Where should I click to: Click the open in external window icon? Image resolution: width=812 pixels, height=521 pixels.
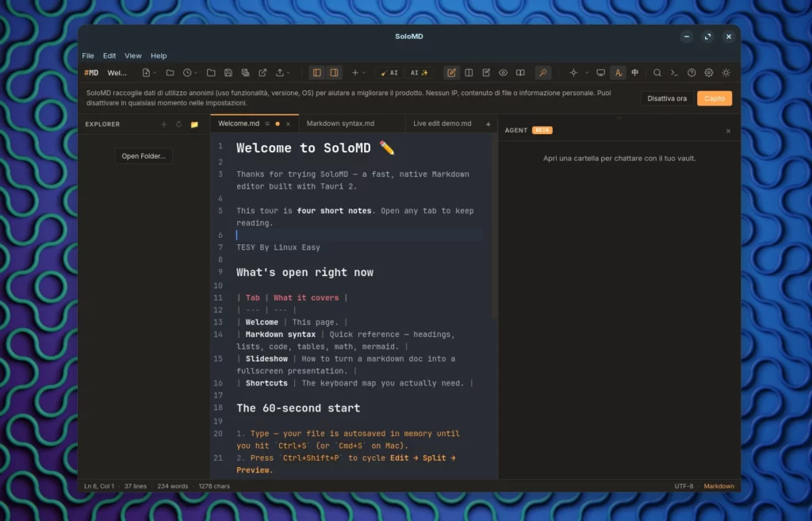[262, 73]
